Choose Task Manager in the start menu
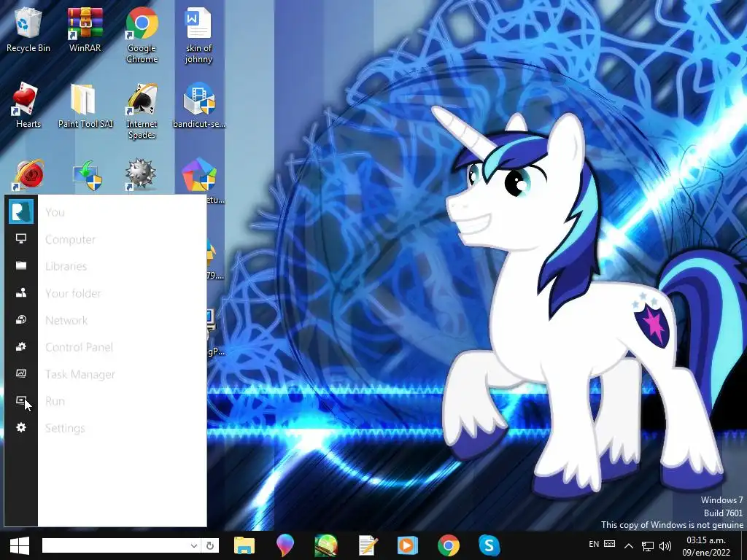The width and height of the screenshot is (747, 560). point(80,374)
